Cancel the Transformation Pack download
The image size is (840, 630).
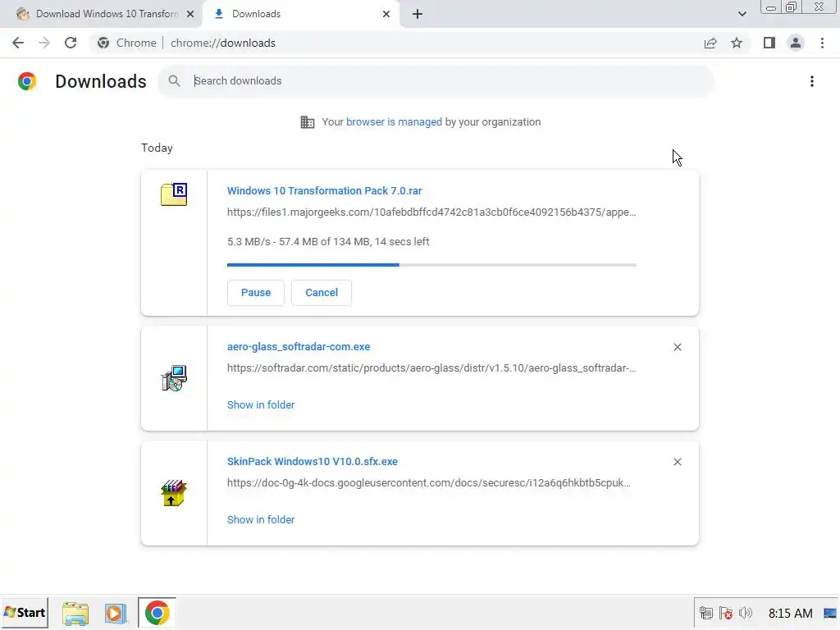pyautogui.click(x=322, y=293)
